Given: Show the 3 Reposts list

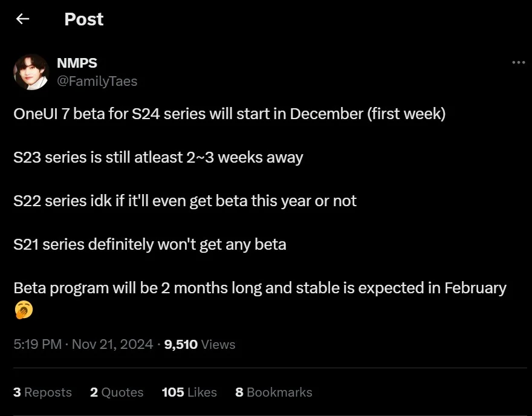Looking at the screenshot, I should click(42, 392).
